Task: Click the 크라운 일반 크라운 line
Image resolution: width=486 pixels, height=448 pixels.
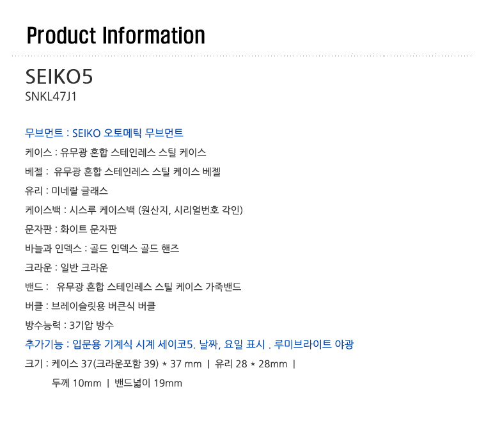Action: pyautogui.click(x=67, y=268)
